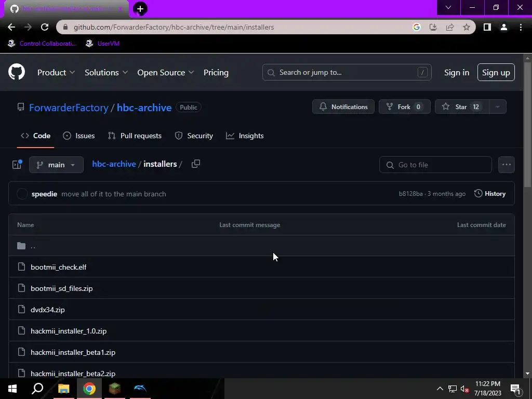The height and width of the screenshot is (399, 532).
Task: Open the Issues tab
Action: (79, 136)
